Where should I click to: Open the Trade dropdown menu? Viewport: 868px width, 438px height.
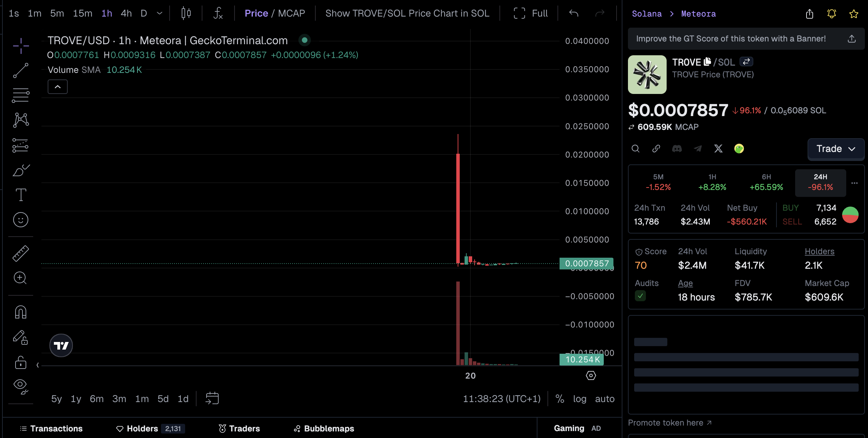(x=836, y=149)
